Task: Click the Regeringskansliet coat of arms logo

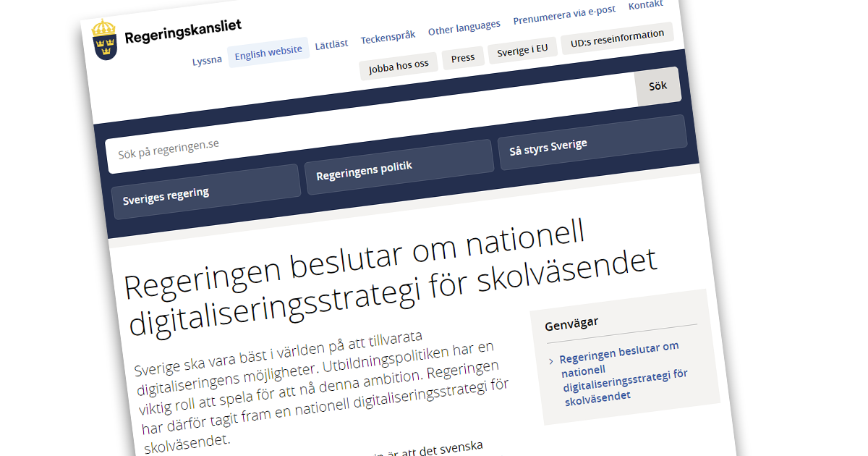Action: point(105,39)
